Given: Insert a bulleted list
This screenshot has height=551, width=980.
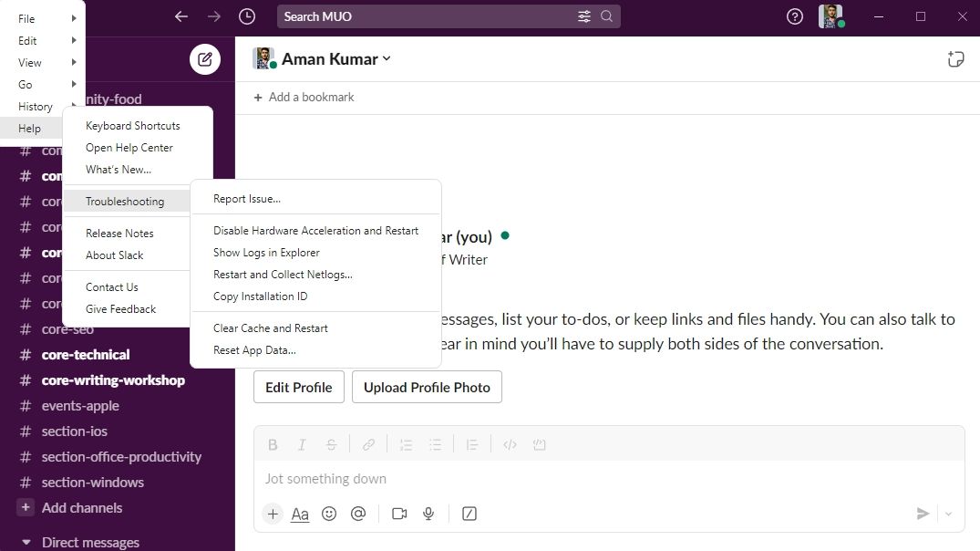Looking at the screenshot, I should coord(436,444).
